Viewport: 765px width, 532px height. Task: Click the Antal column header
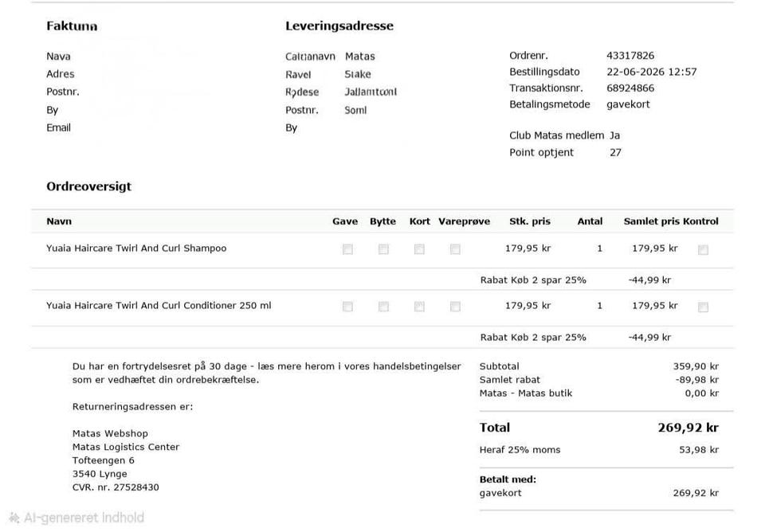click(590, 221)
